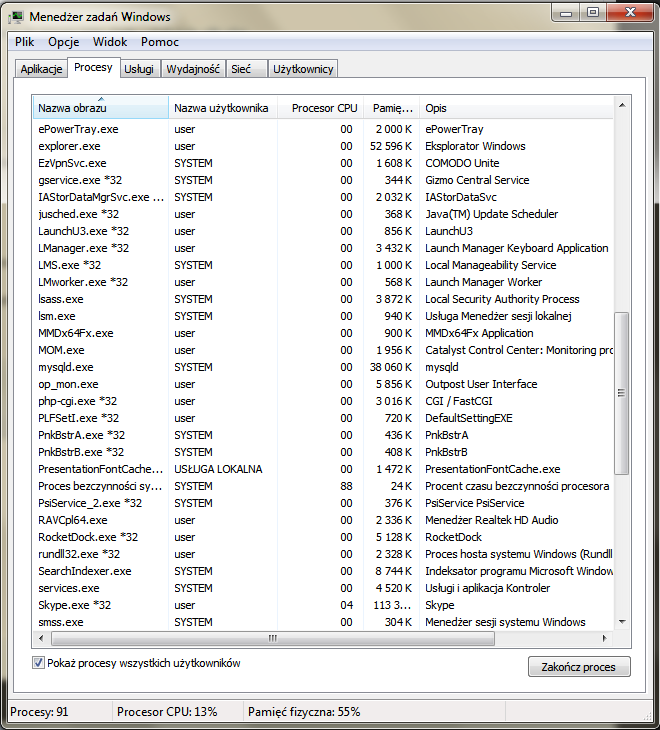Open the Wydajność tab
The height and width of the screenshot is (730, 660).
coord(193,69)
